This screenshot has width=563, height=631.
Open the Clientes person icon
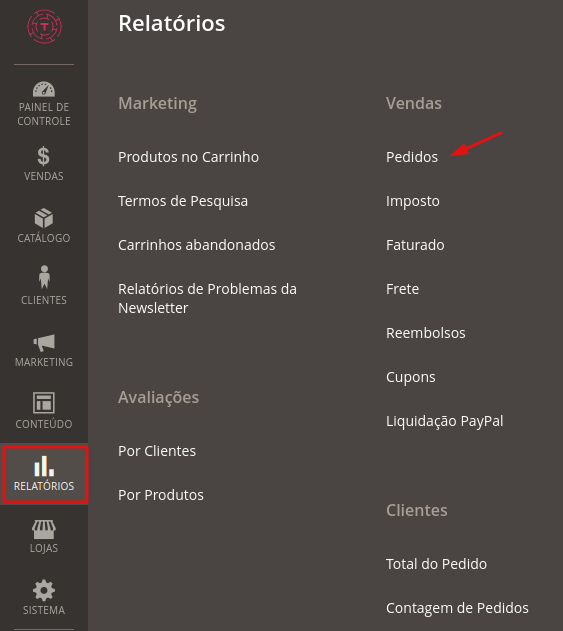point(44,277)
